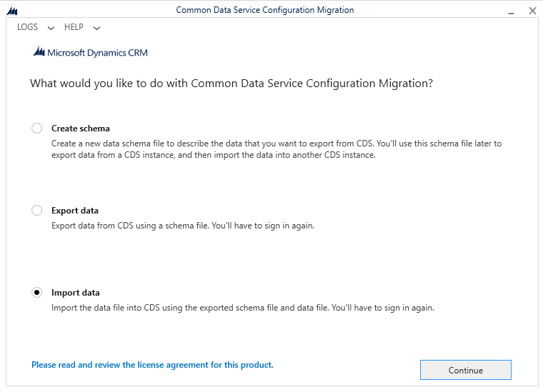Minimize the Configuration Migration window
The height and width of the screenshot is (392, 543).
pos(511,11)
